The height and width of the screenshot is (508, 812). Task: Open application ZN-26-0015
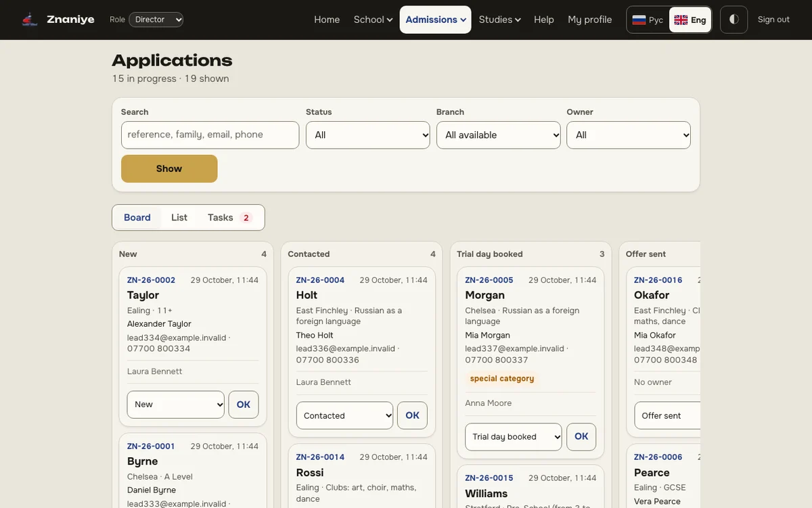(489, 478)
